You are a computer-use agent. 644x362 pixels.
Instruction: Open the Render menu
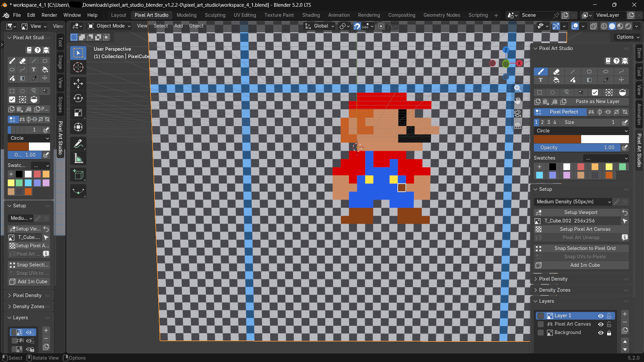pyautogui.click(x=49, y=15)
